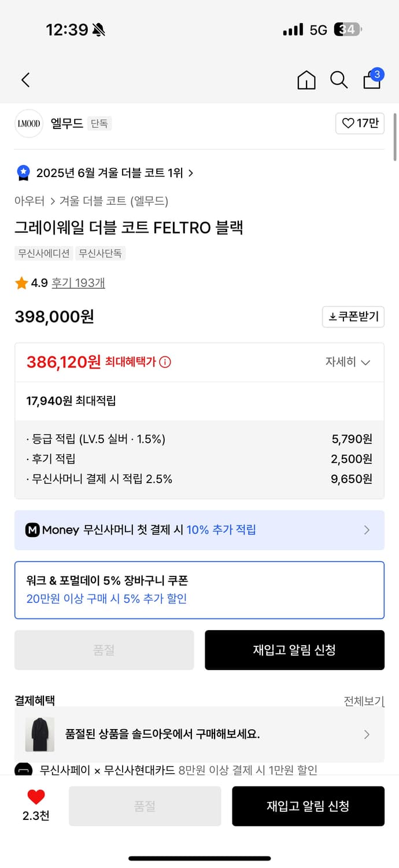399x868 pixels.
Task: Open the home icon
Action: click(306, 80)
